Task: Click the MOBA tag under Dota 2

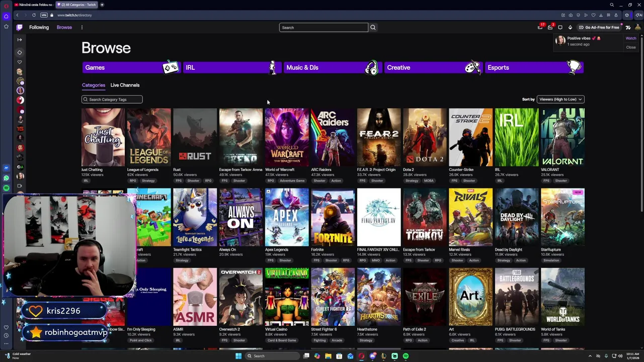Action: [429, 180]
